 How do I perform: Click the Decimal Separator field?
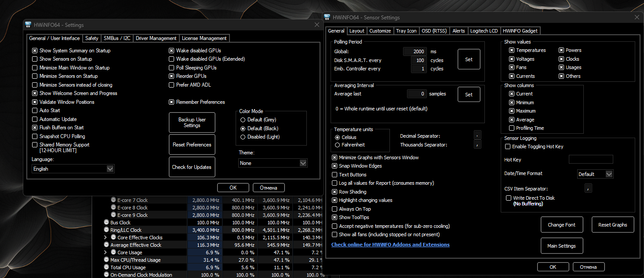click(x=478, y=136)
